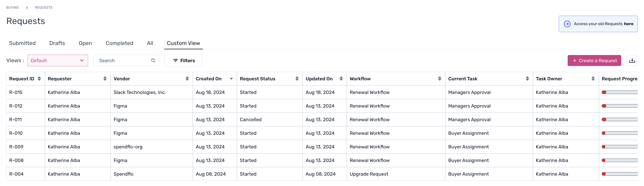
Task: Click progress bar for request R-015
Action: pos(620,92)
